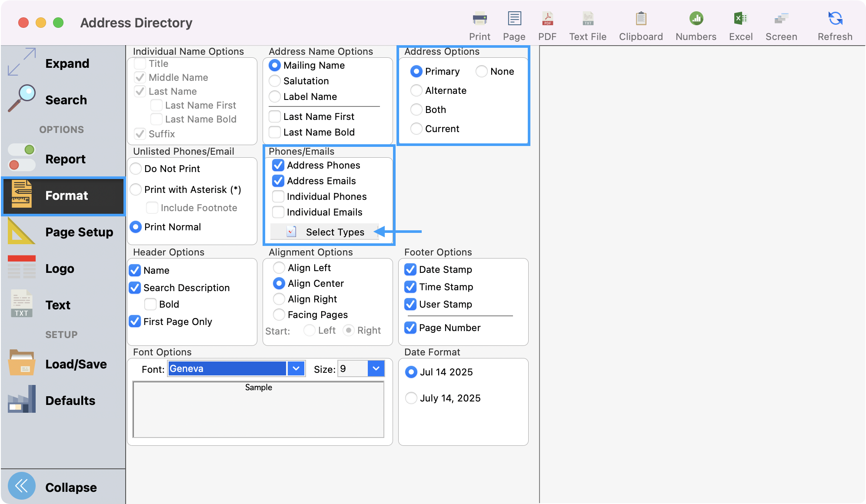Toggle the Report switch
Image resolution: width=866 pixels, height=504 pixels.
pyautogui.click(x=21, y=159)
